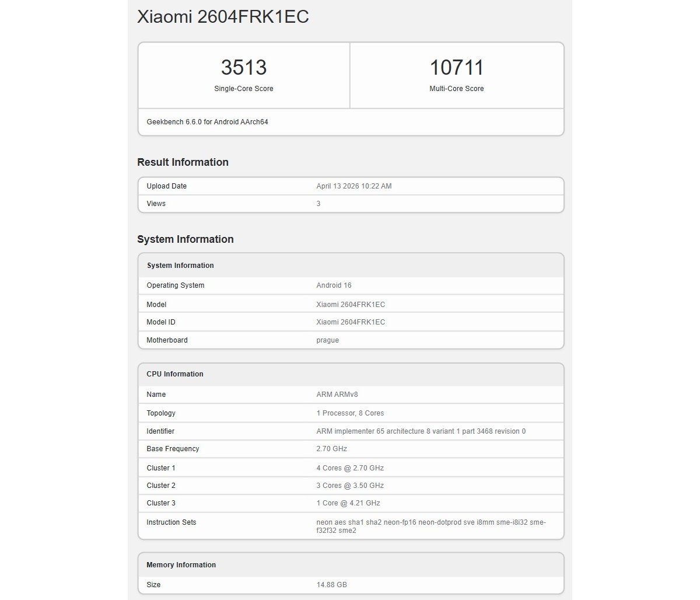Click the System Information heading
The width and height of the screenshot is (700, 600).
185,239
